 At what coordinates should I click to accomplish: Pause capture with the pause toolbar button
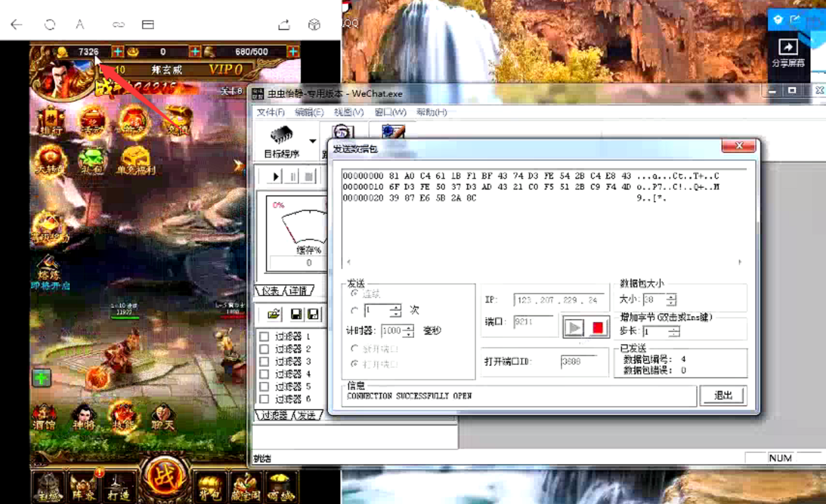[x=293, y=177]
